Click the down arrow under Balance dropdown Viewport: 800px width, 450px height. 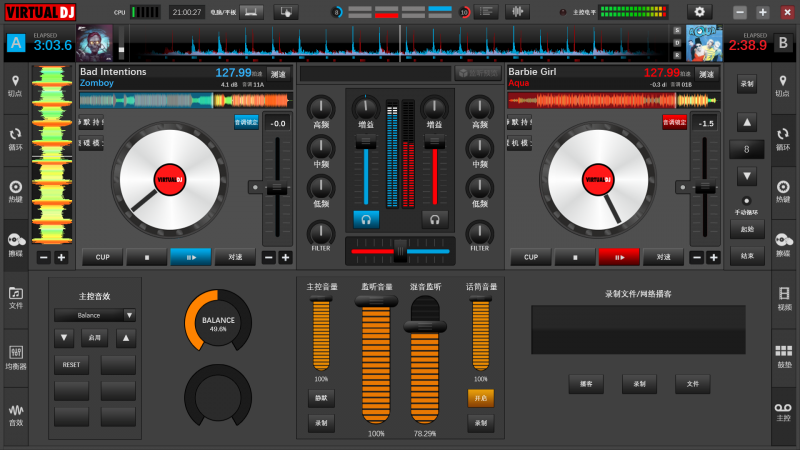click(x=64, y=338)
